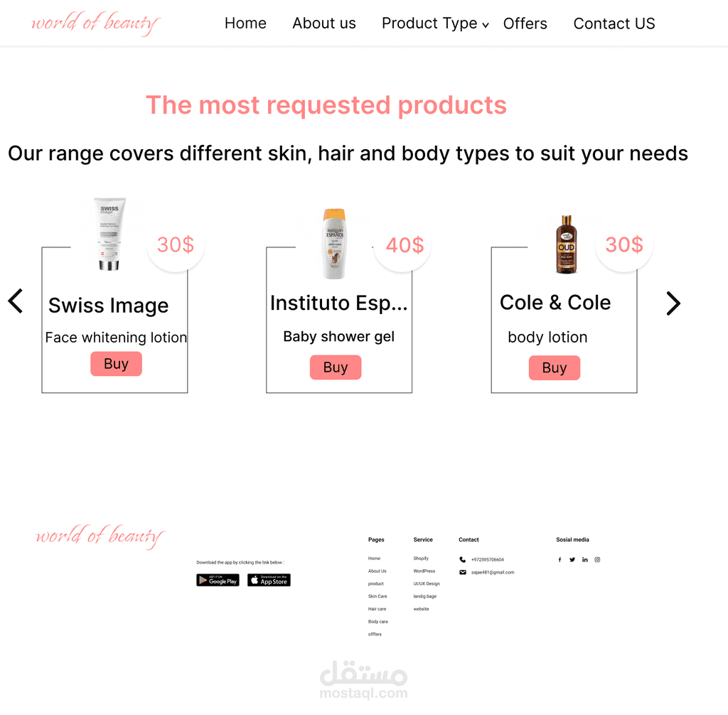Image resolution: width=728 pixels, height=715 pixels.
Task: Click the LinkedIn icon in footer
Action: 585,559
